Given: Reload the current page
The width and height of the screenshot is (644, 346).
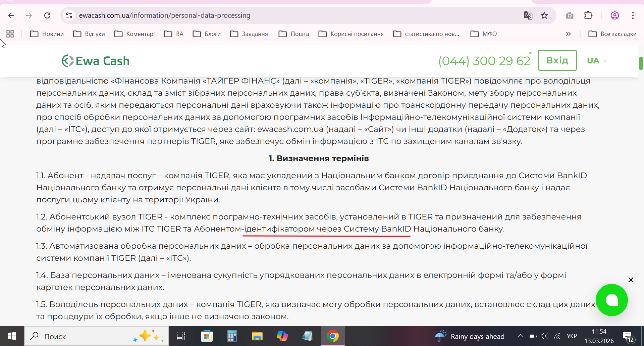Looking at the screenshot, I should [47, 15].
